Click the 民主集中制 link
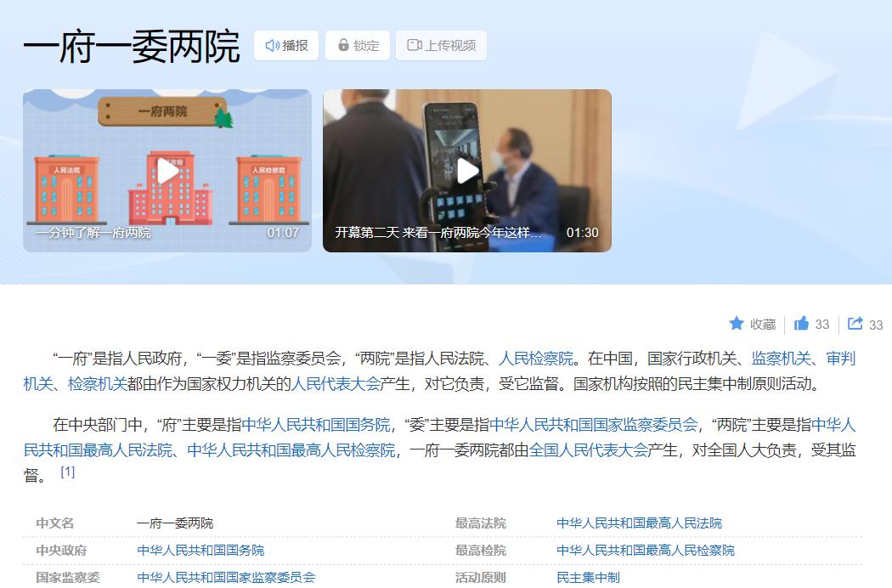 (x=588, y=577)
